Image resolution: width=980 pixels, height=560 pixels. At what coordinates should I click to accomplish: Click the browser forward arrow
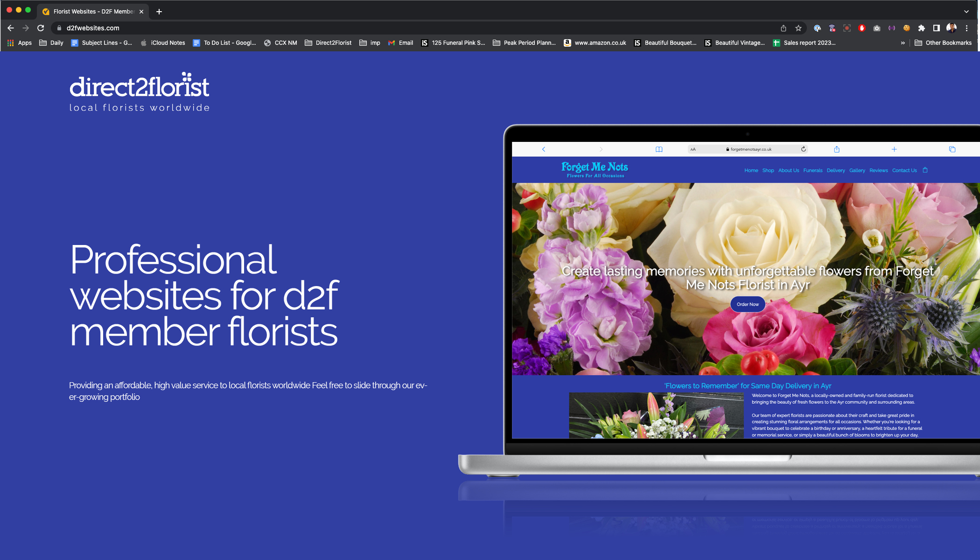tap(26, 28)
